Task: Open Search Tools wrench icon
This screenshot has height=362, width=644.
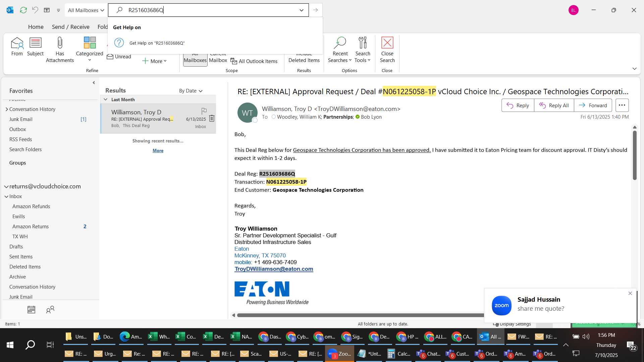Action: [x=363, y=50]
